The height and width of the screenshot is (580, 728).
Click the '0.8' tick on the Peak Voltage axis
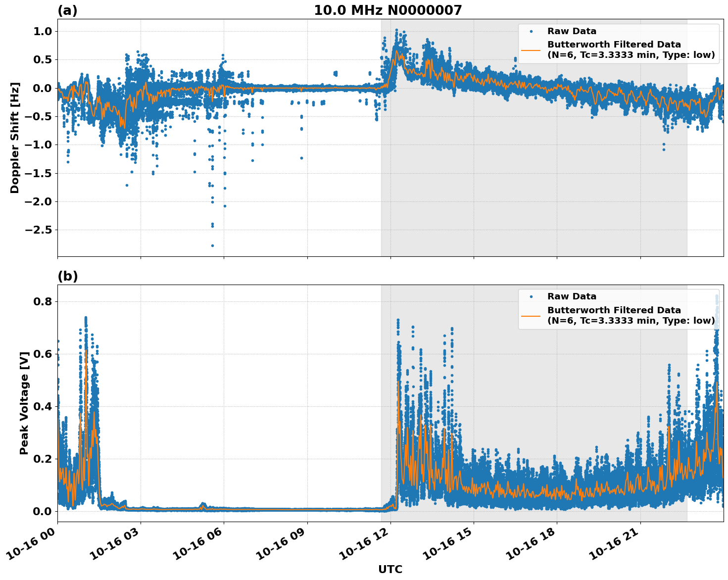click(x=42, y=301)
